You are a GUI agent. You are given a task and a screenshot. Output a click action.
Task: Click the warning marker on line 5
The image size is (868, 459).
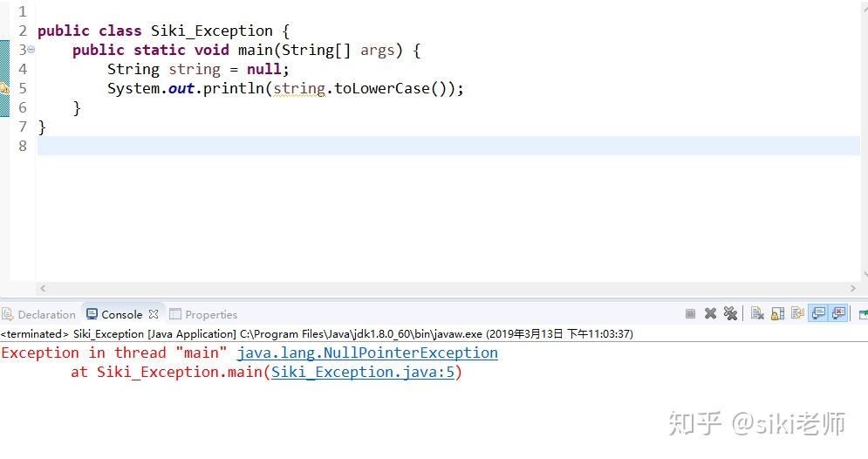pos(4,88)
